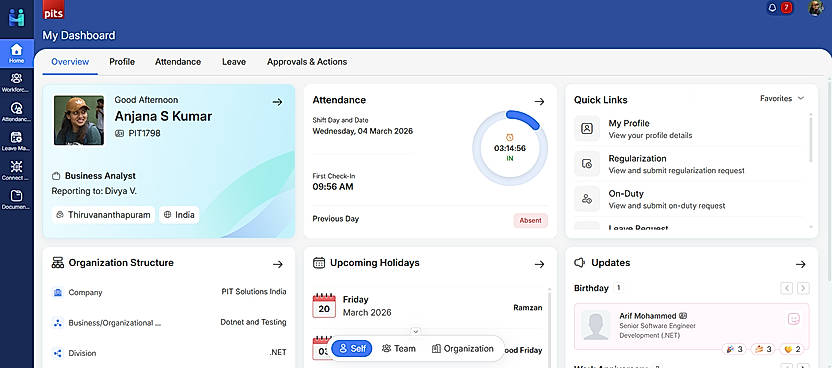This screenshot has height=368, width=832.
Task: Click the Ramzan holiday name
Action: point(527,308)
